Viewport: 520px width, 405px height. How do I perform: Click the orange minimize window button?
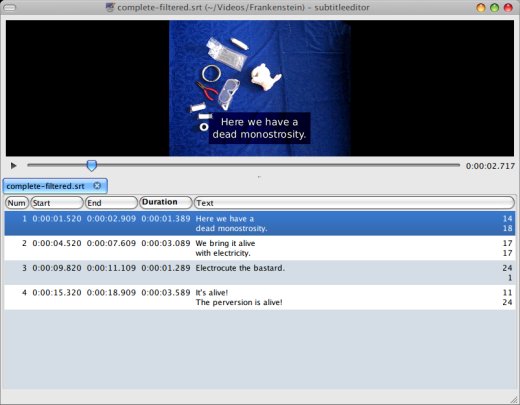pos(481,7)
